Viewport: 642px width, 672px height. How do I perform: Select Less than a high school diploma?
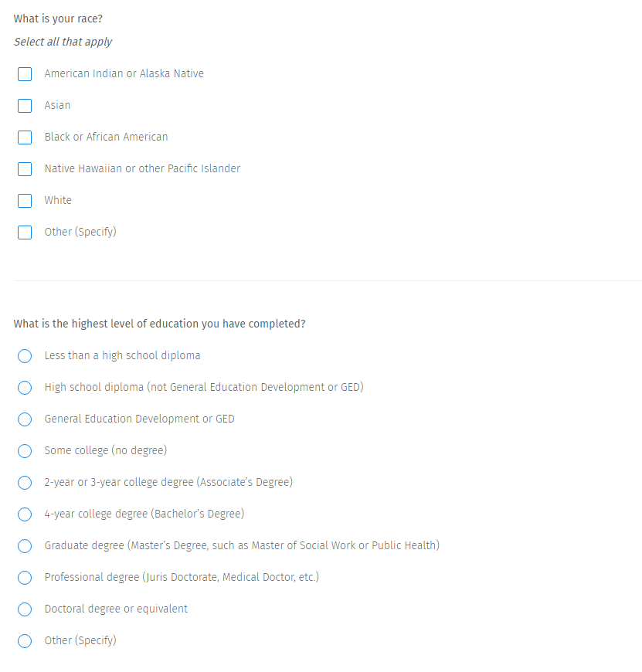(x=25, y=356)
